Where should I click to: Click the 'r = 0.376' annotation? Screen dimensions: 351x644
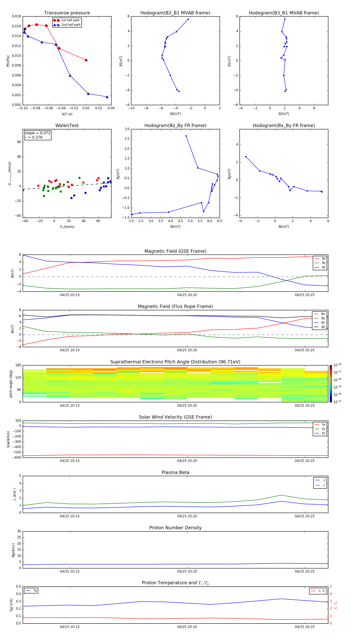[x=34, y=137]
